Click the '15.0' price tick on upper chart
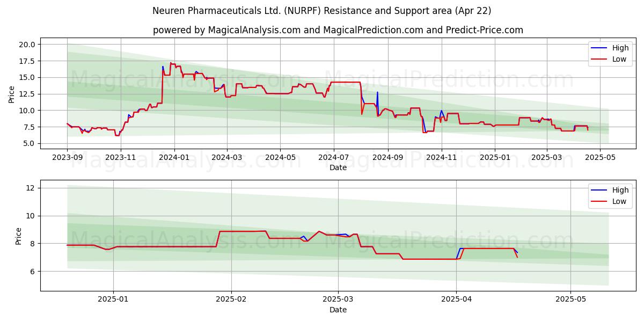This screenshot has width=644, height=322. tap(27, 77)
